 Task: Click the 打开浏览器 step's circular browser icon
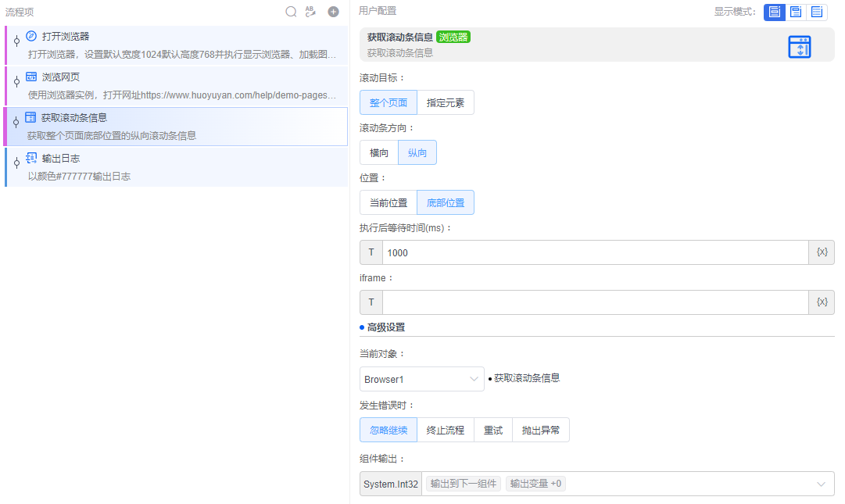point(30,34)
